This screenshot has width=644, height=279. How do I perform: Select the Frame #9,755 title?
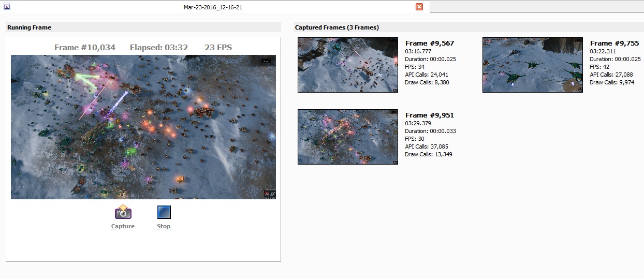click(x=614, y=43)
